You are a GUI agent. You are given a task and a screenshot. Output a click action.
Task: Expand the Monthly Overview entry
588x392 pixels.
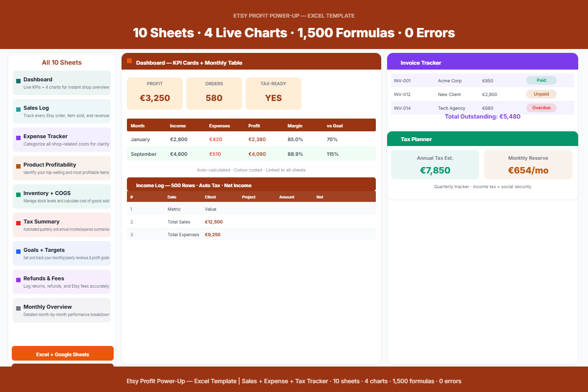[x=62, y=310]
